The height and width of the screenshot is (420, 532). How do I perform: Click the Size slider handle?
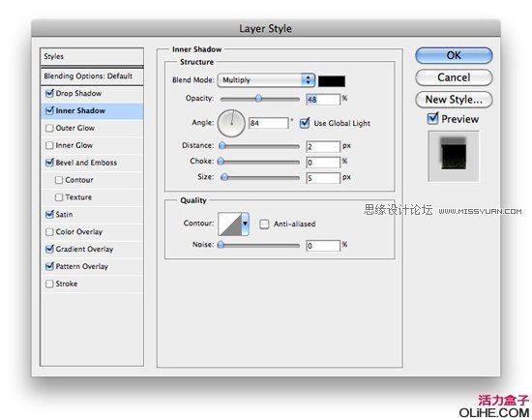(x=224, y=177)
